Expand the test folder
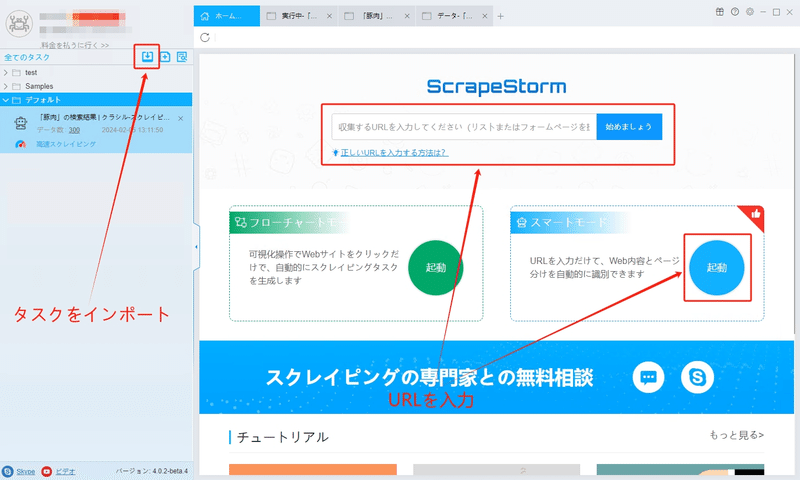 [x=6, y=72]
